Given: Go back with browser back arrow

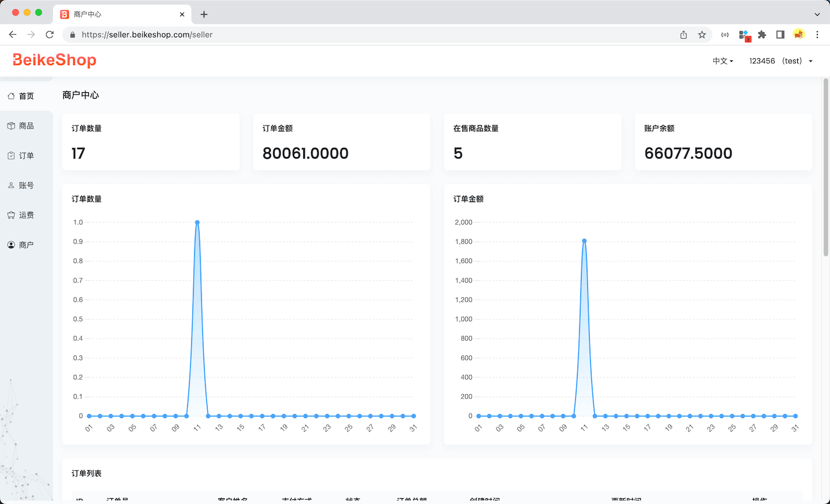Looking at the screenshot, I should (x=13, y=35).
